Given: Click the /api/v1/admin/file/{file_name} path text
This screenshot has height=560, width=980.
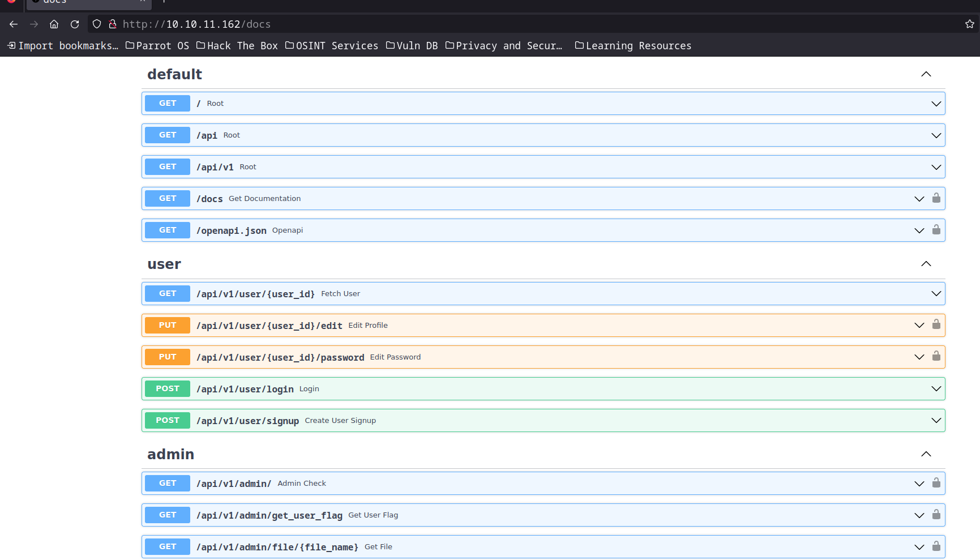Looking at the screenshot, I should pyautogui.click(x=277, y=547).
